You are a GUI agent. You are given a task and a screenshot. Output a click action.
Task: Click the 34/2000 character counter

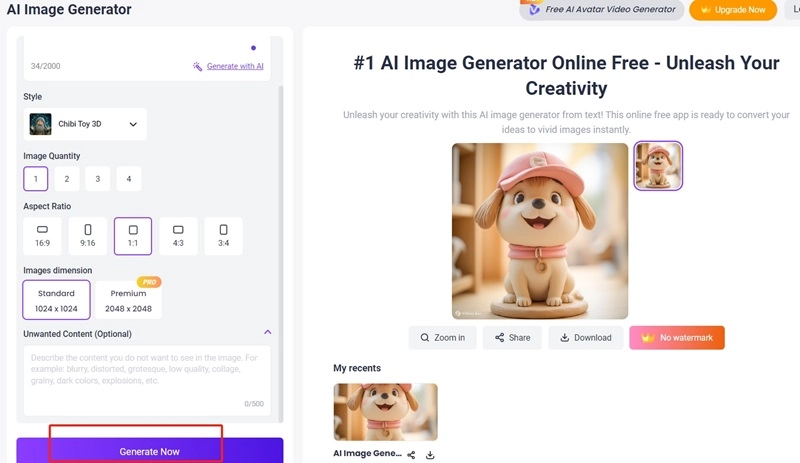(x=45, y=66)
